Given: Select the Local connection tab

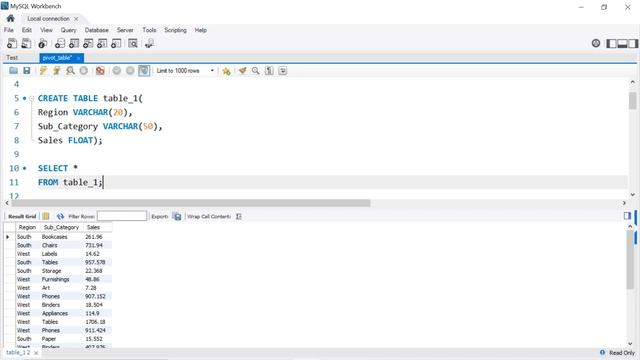Looking at the screenshot, I should 48,19.
